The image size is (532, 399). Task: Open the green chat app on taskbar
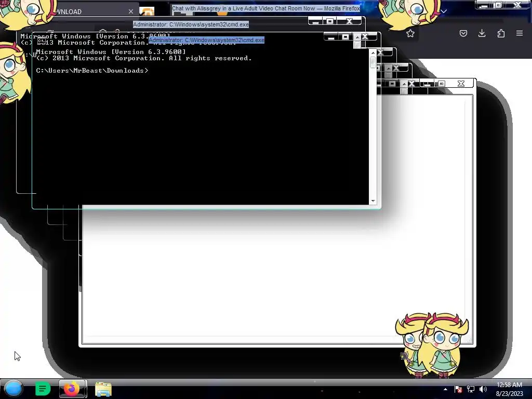click(43, 389)
